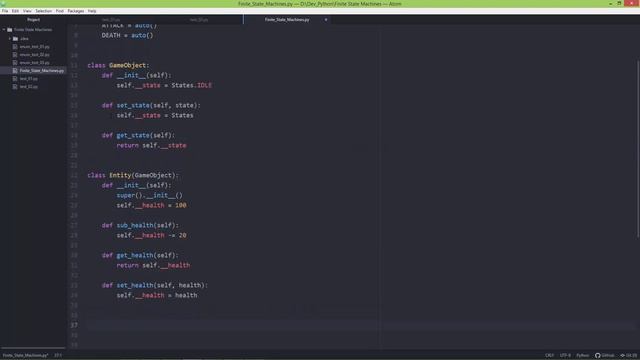Click line number 37 in the gutter
Image resolution: width=640 pixels, height=360 pixels.
(74, 325)
